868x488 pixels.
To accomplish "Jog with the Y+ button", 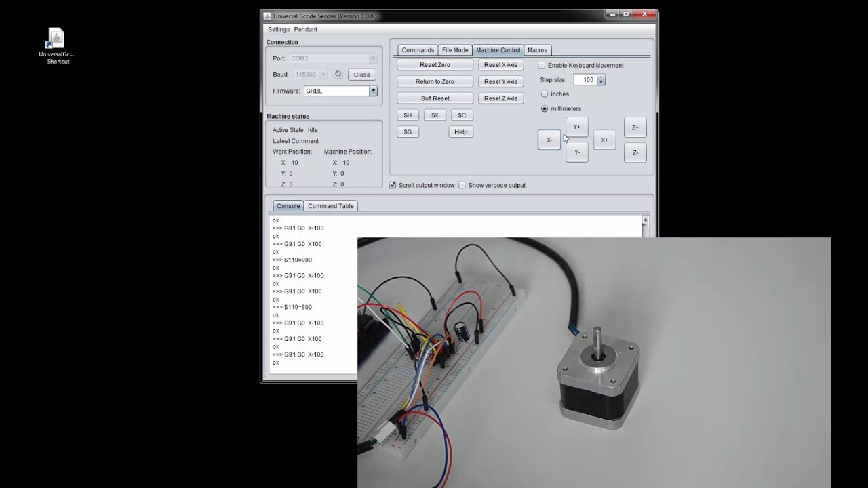I will pos(577,127).
